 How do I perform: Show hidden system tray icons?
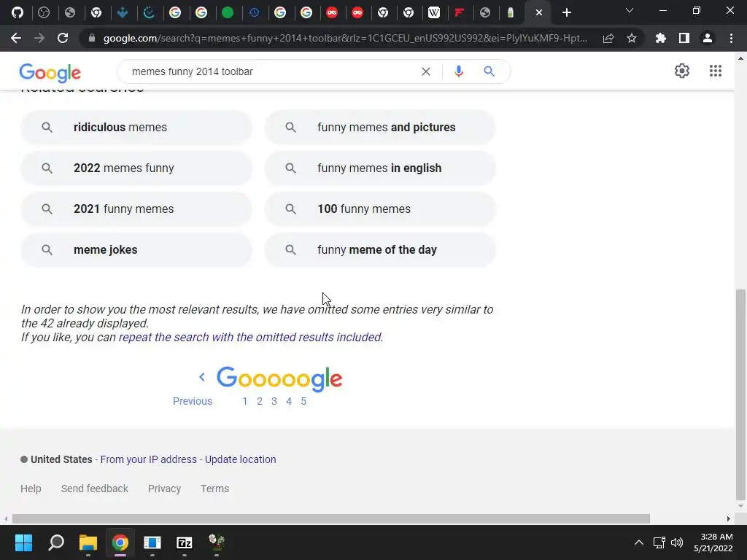coord(639,542)
